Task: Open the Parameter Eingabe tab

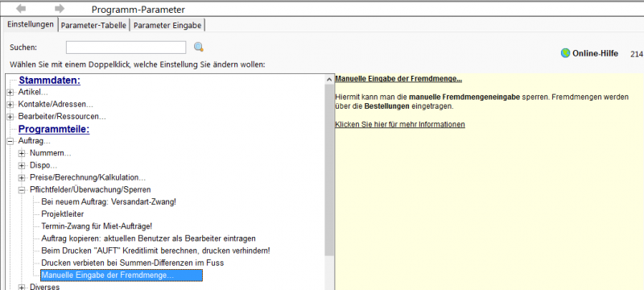Action: 167,26
